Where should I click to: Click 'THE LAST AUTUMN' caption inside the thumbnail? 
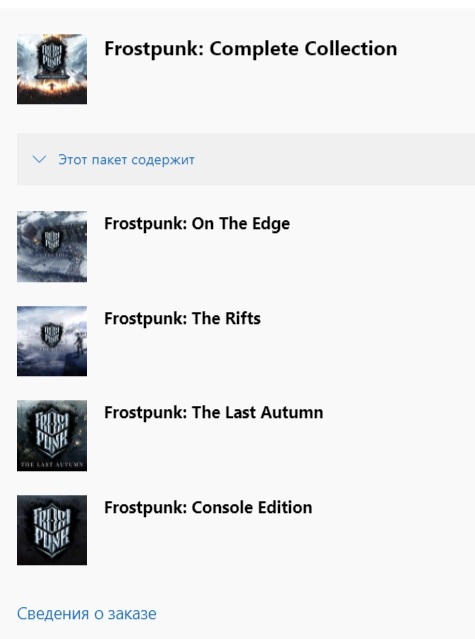(52, 465)
